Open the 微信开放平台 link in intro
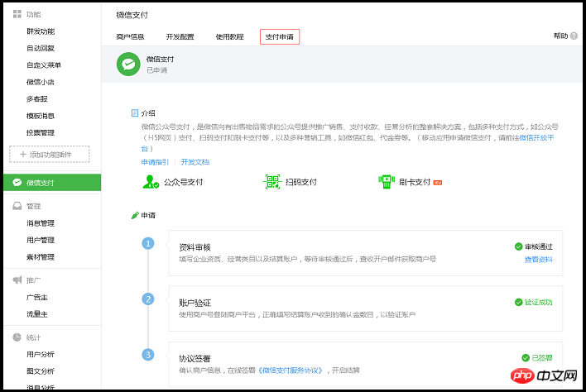The height and width of the screenshot is (392, 586). (536, 138)
